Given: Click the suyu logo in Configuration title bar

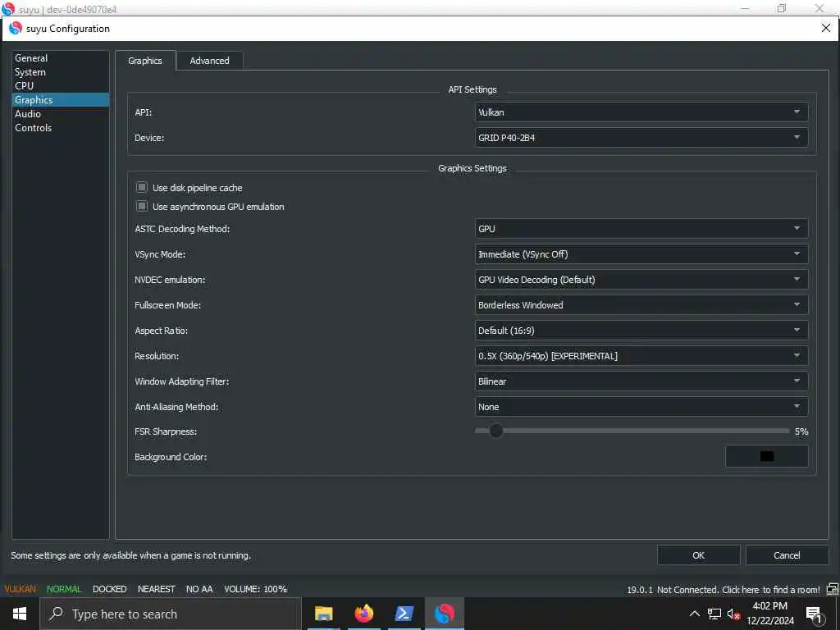Looking at the screenshot, I should pyautogui.click(x=16, y=28).
